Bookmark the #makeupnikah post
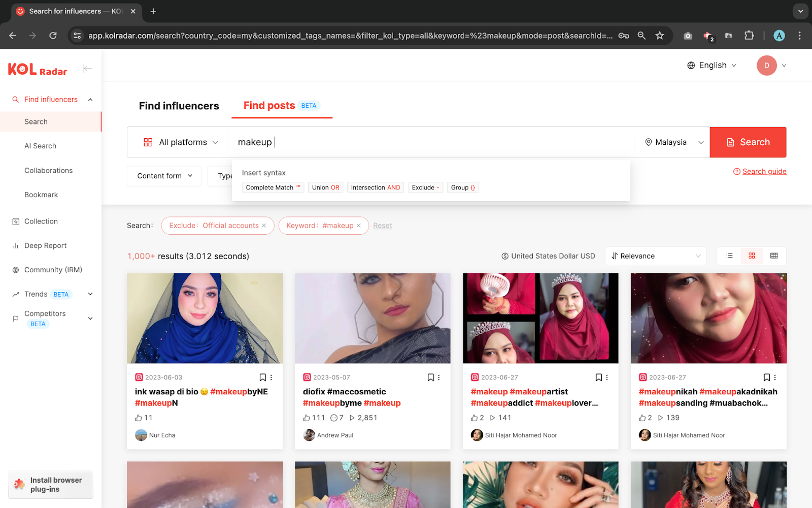This screenshot has height=508, width=812. coord(766,377)
